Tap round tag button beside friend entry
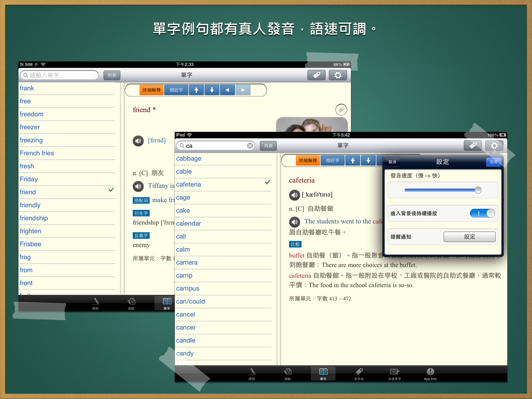532x399 pixels. coord(341,110)
